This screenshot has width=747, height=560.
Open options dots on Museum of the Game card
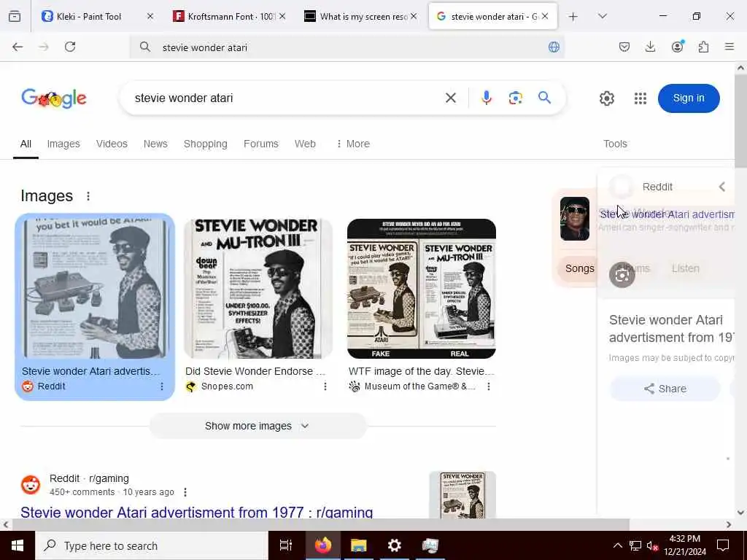[x=489, y=386]
